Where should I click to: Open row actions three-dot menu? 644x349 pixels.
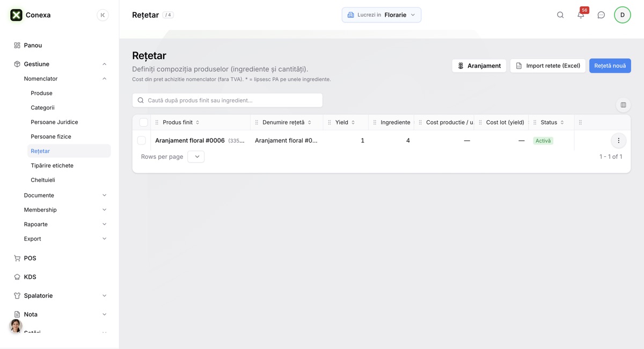pyautogui.click(x=618, y=141)
